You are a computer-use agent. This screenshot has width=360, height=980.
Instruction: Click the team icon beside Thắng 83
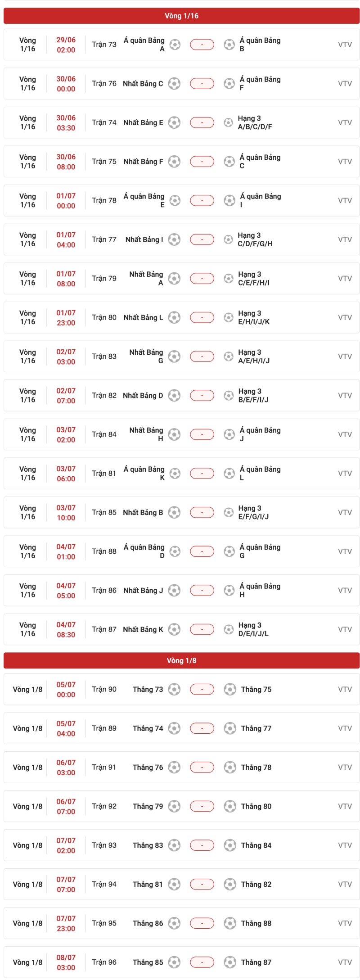(x=174, y=845)
